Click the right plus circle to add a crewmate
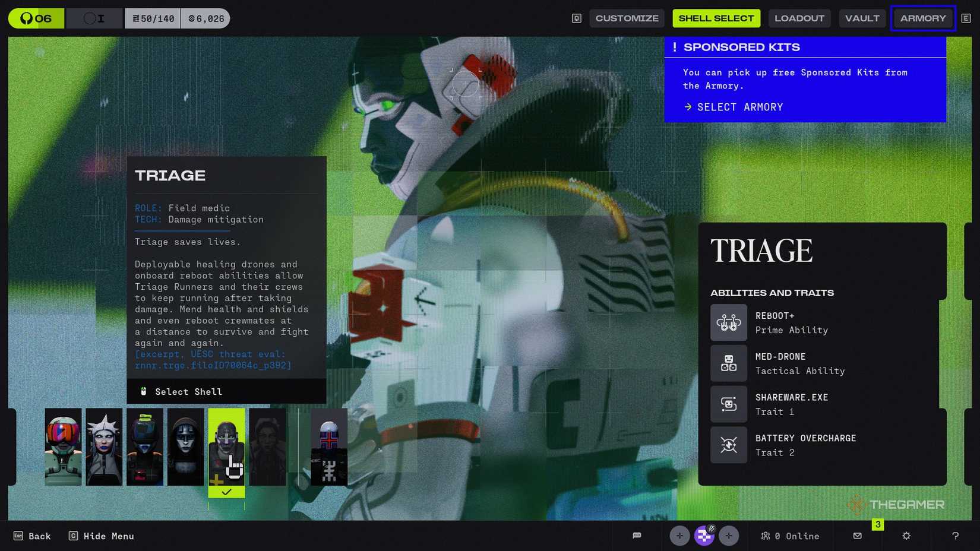 [729, 536]
